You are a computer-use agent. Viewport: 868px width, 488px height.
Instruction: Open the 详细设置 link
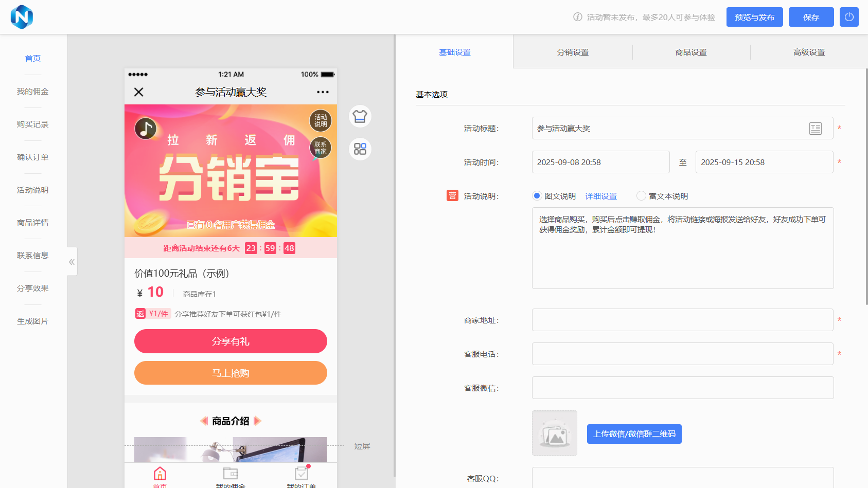(x=601, y=196)
